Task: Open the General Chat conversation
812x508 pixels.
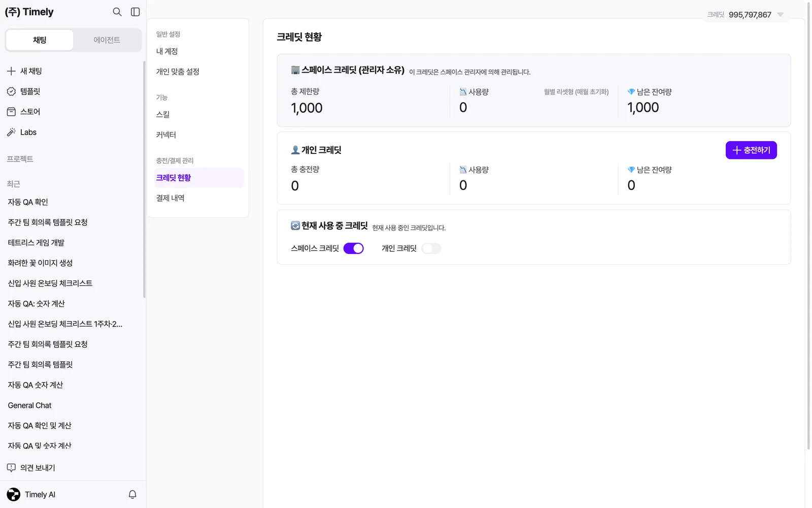Action: click(x=29, y=405)
